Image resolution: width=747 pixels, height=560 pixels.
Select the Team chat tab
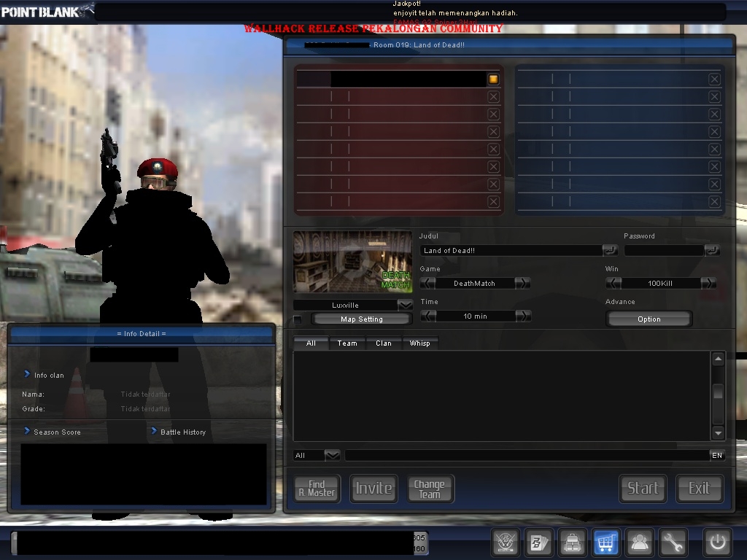347,343
